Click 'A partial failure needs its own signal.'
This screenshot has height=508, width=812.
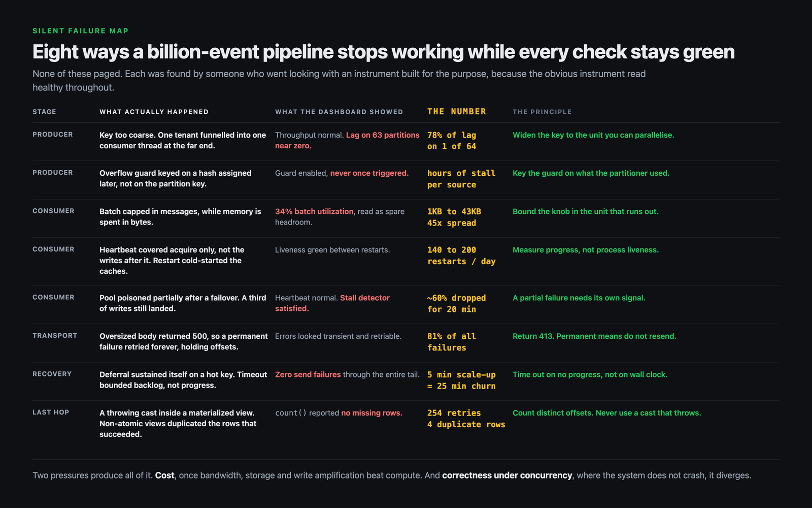click(x=579, y=298)
